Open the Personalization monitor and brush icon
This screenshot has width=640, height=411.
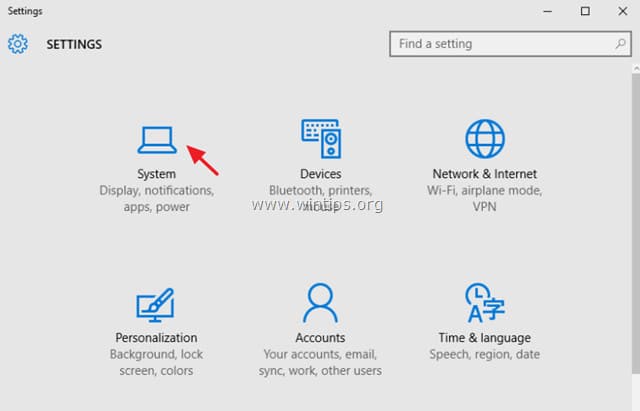(x=156, y=305)
